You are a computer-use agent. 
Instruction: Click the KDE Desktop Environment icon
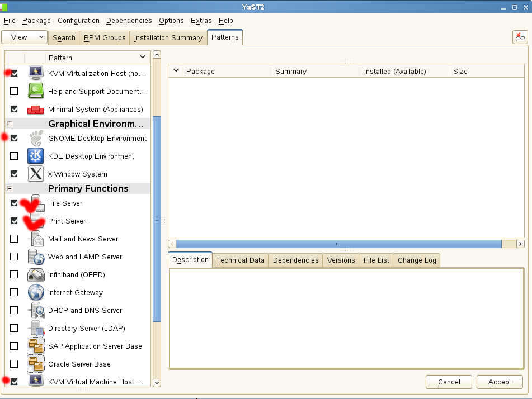[x=36, y=156]
